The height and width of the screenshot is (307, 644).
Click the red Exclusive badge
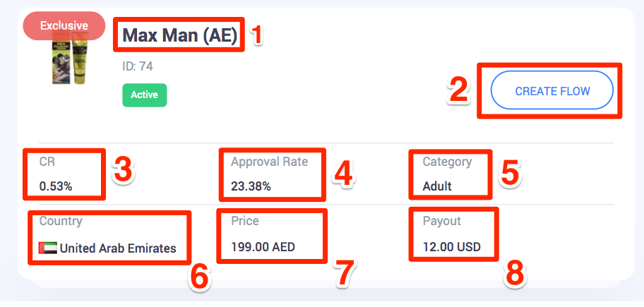(64, 26)
